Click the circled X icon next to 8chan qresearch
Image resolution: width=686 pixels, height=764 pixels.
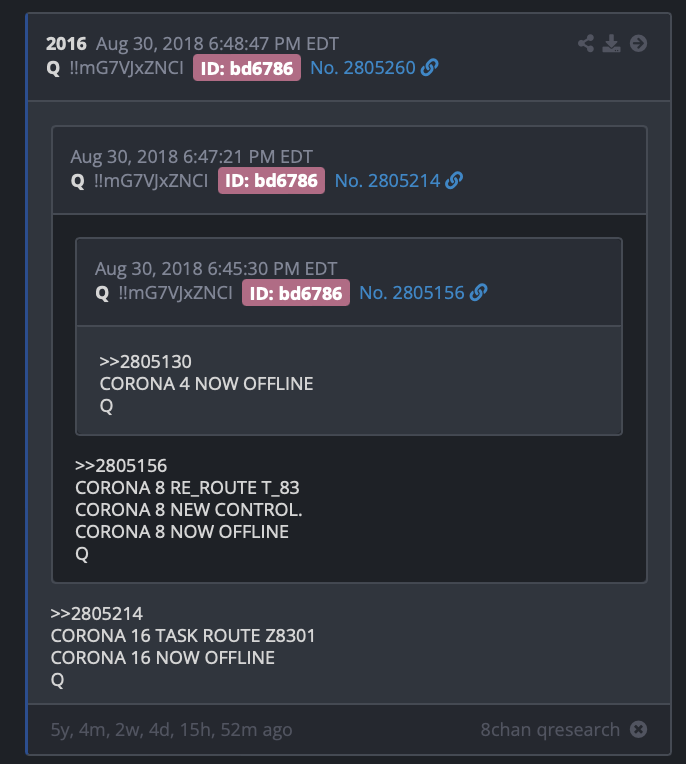coord(638,729)
